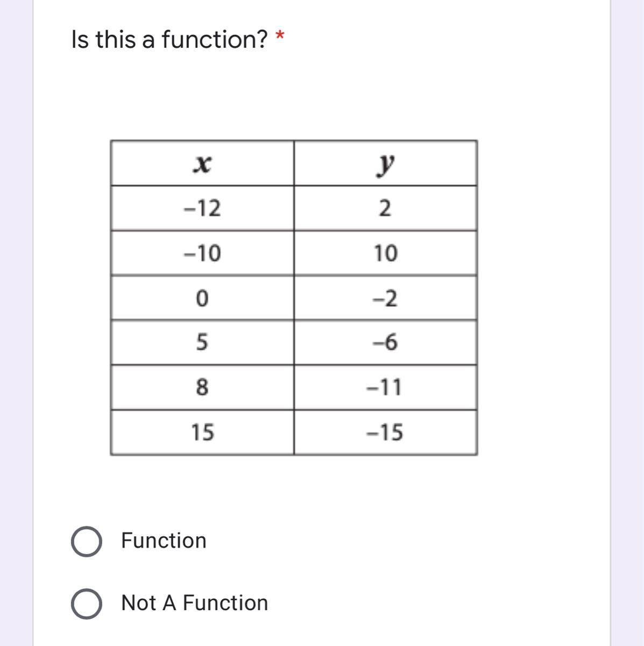
Task: Click the x cell showing 15
Action: [x=202, y=432]
